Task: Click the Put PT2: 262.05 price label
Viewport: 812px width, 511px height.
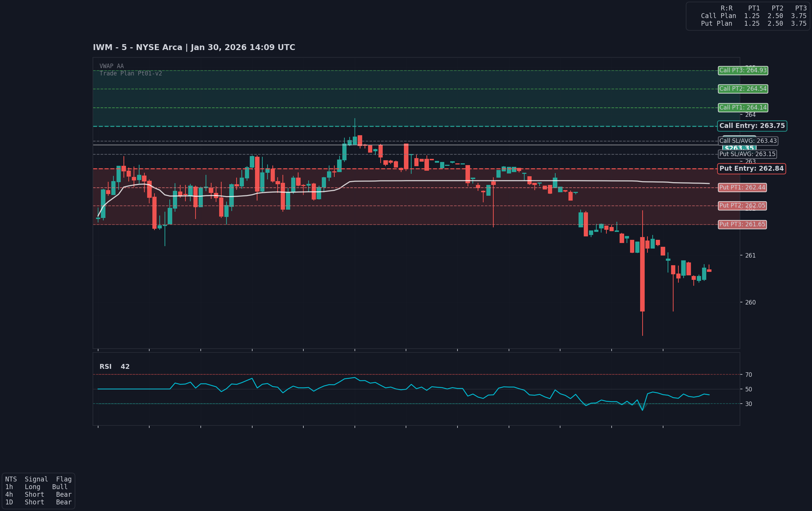Action: 741,206
